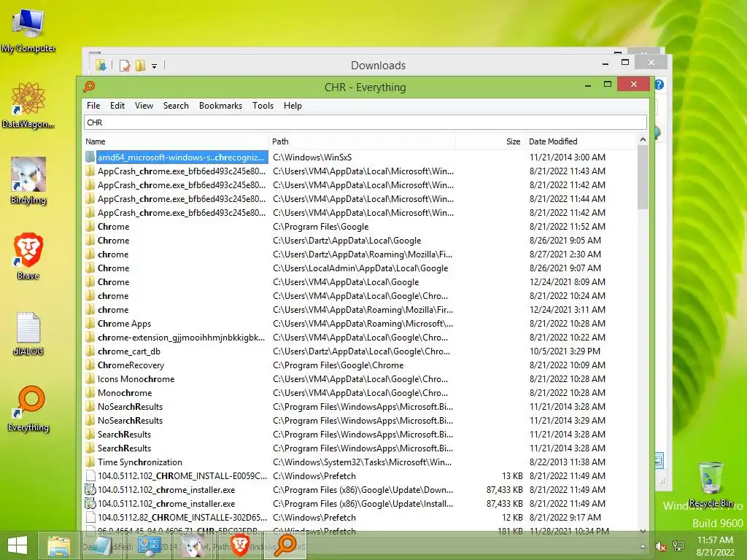Click path C:\Windows\WinSxS cell
Screen dimensions: 747x560
(x=312, y=157)
